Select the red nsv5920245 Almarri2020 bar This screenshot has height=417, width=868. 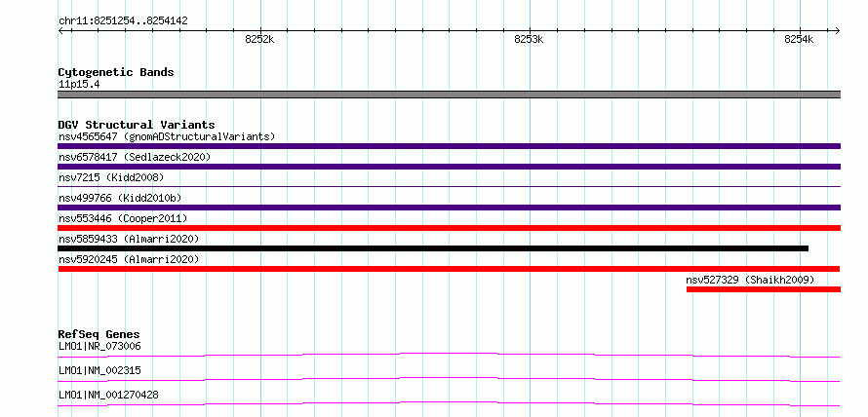(449, 269)
